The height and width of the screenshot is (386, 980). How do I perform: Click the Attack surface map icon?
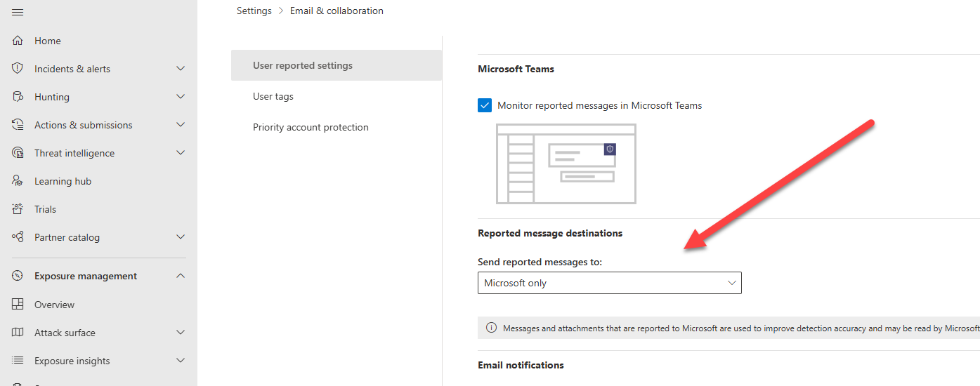[18, 333]
